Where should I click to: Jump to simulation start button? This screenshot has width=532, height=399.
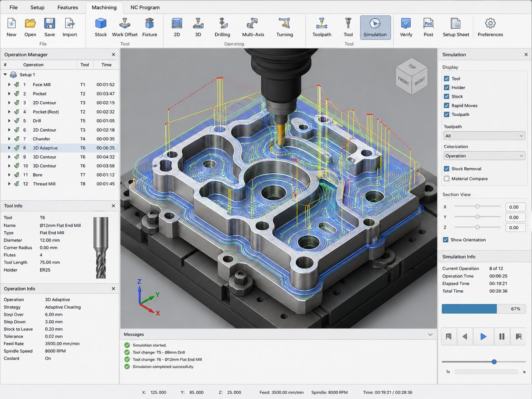pos(449,337)
